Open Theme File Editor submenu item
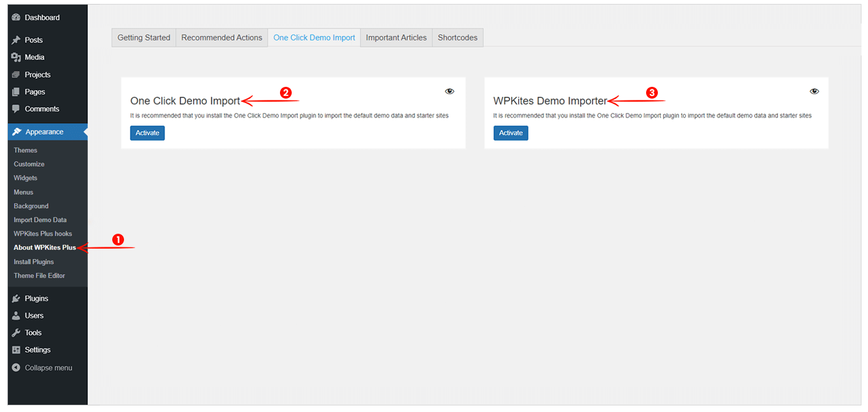Viewport: 868px width, 412px height. tap(39, 276)
